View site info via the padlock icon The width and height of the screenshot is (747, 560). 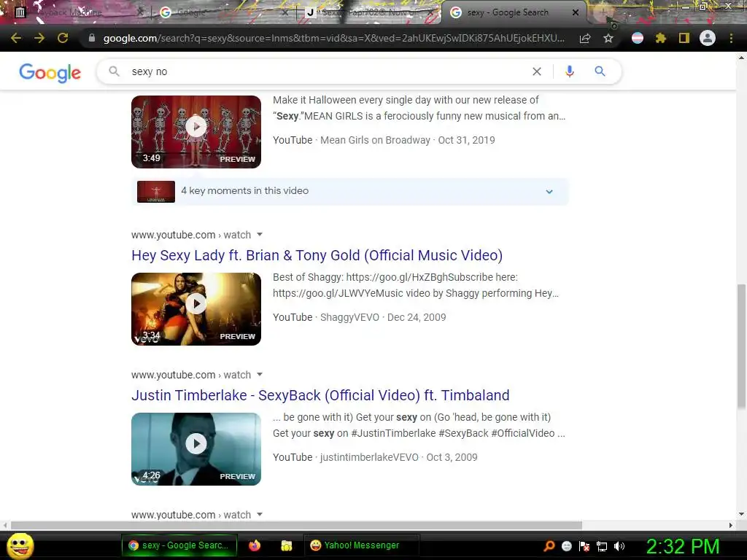[x=91, y=38]
